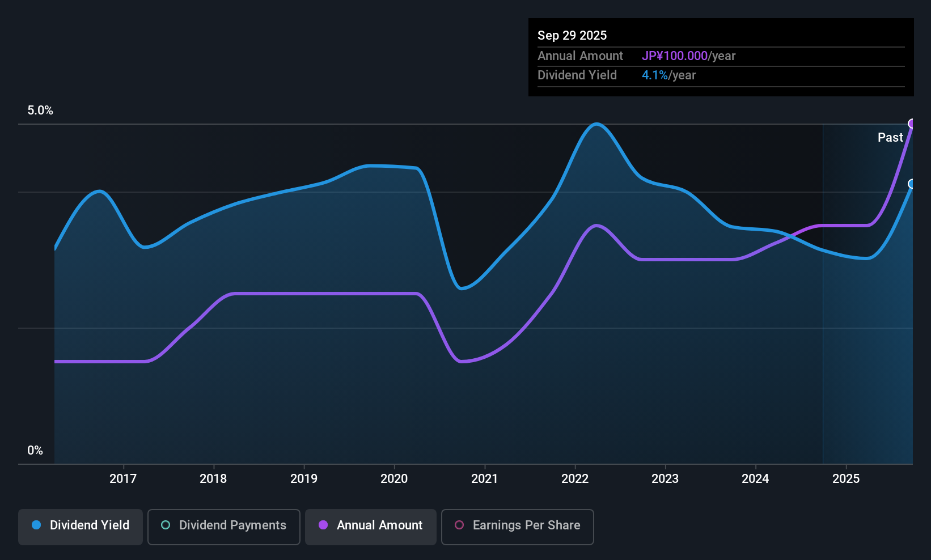
Task: Show the Earnings Per Share series
Action: [x=517, y=526]
